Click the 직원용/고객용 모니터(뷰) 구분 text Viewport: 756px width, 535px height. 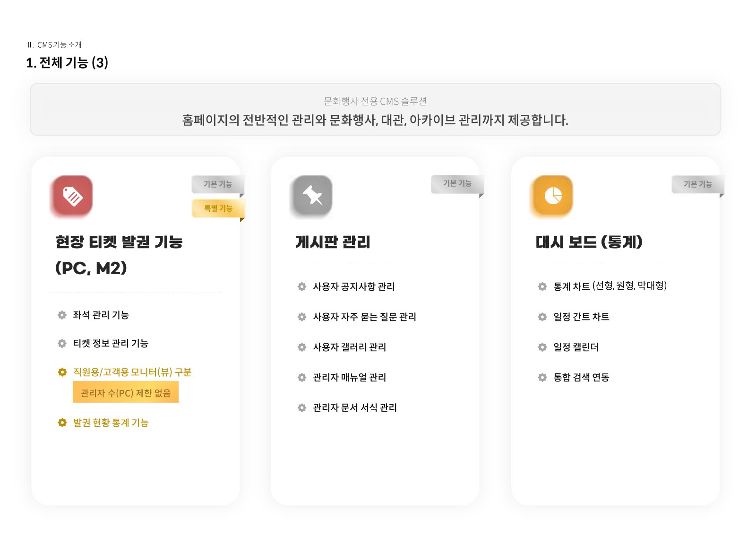click(132, 372)
